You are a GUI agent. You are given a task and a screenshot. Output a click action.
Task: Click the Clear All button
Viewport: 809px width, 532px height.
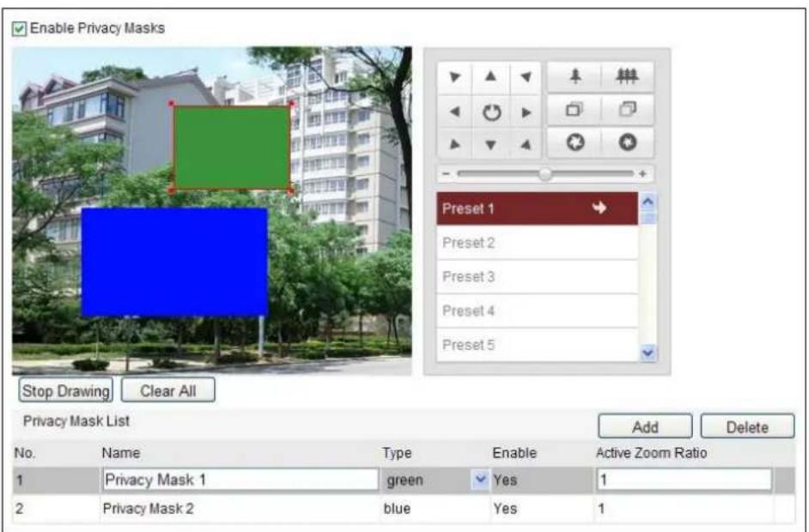click(x=168, y=390)
